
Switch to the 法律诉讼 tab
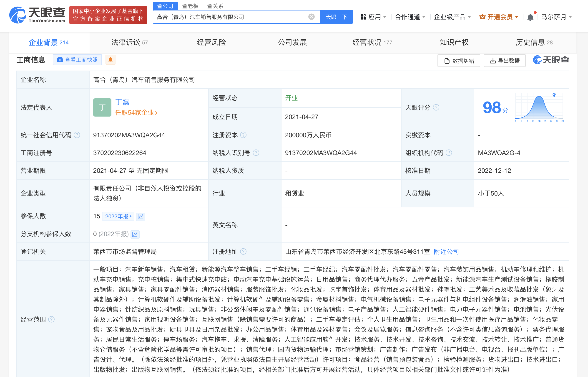(130, 42)
